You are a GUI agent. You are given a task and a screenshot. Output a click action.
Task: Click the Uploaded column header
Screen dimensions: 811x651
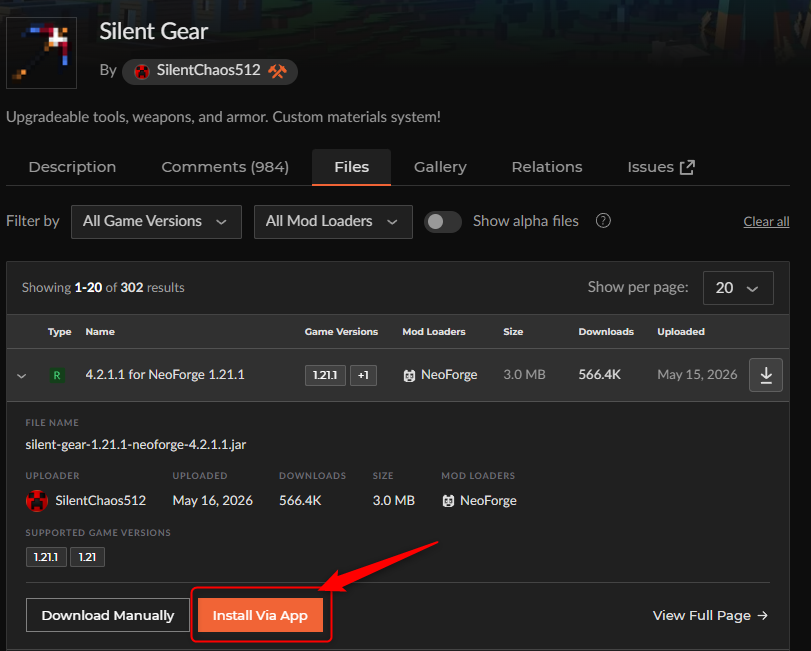point(681,332)
